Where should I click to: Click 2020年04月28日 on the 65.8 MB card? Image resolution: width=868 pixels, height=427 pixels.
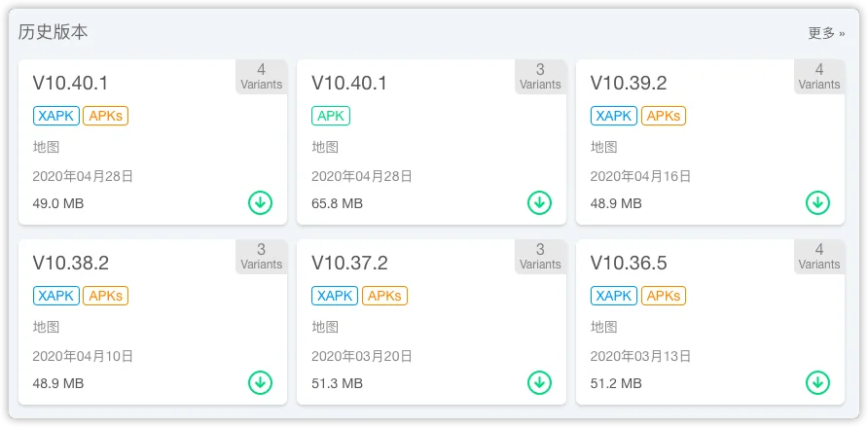pos(362,176)
